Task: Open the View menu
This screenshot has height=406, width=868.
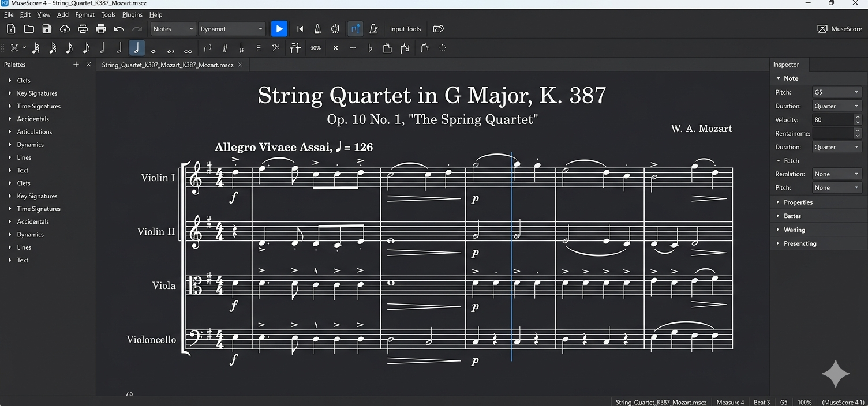Action: [x=44, y=14]
